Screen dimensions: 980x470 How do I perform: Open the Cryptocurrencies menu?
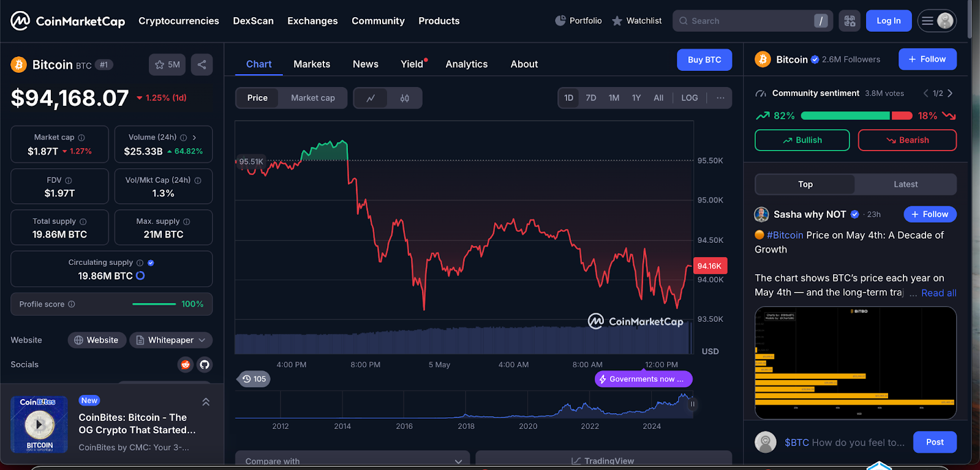tap(179, 21)
